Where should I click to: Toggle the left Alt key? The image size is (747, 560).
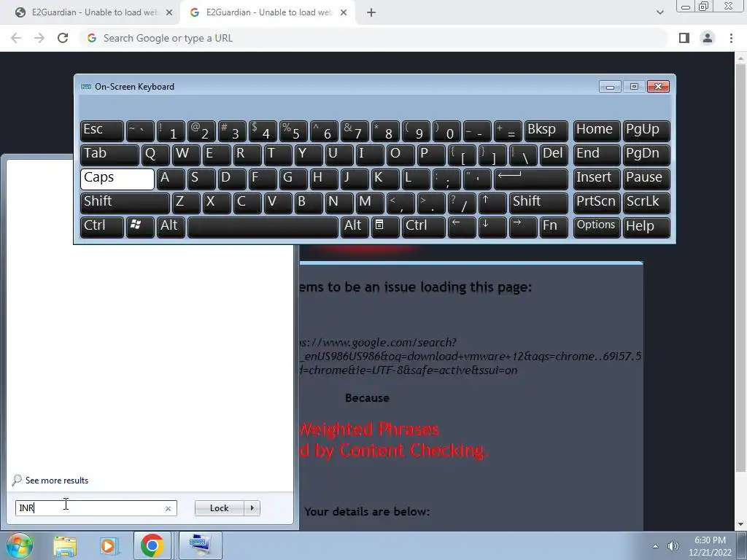click(x=171, y=227)
